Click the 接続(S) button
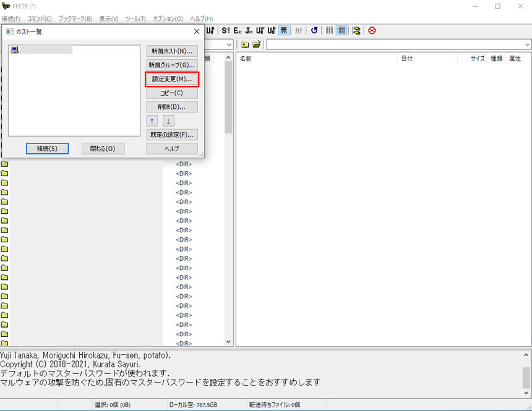This screenshot has height=411, width=532. 47,148
